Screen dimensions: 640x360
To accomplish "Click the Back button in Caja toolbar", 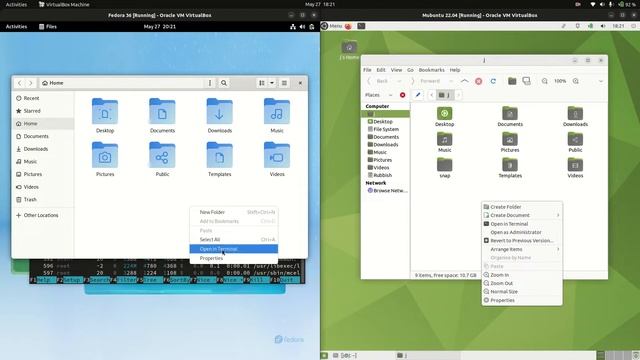I will 378,81.
